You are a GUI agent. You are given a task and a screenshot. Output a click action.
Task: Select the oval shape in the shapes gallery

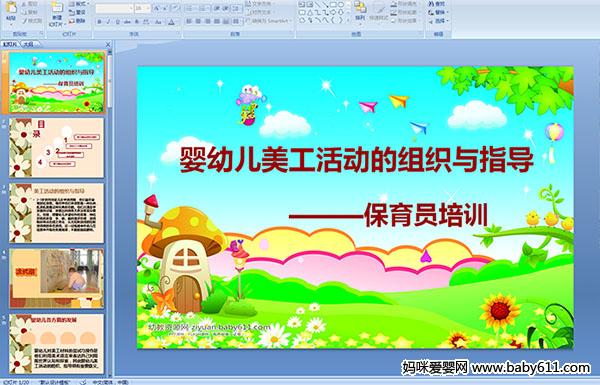pyautogui.click(x=341, y=5)
